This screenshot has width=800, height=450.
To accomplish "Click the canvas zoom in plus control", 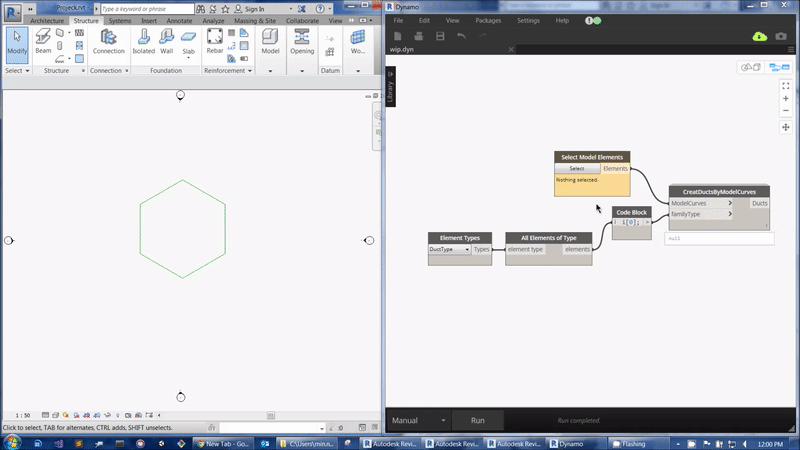I will click(x=786, y=99).
